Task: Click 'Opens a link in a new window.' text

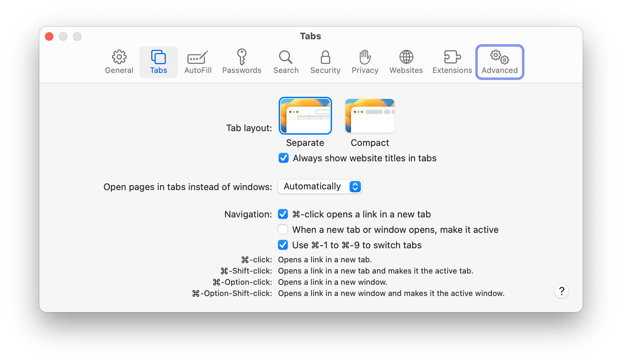Action: pos(333,282)
